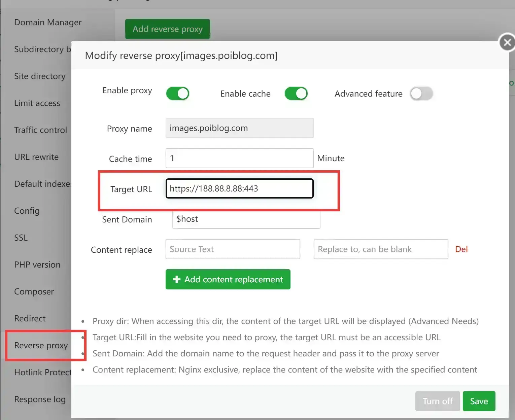The width and height of the screenshot is (515, 420).
Task: Click into the Target URL field
Action: pyautogui.click(x=239, y=189)
